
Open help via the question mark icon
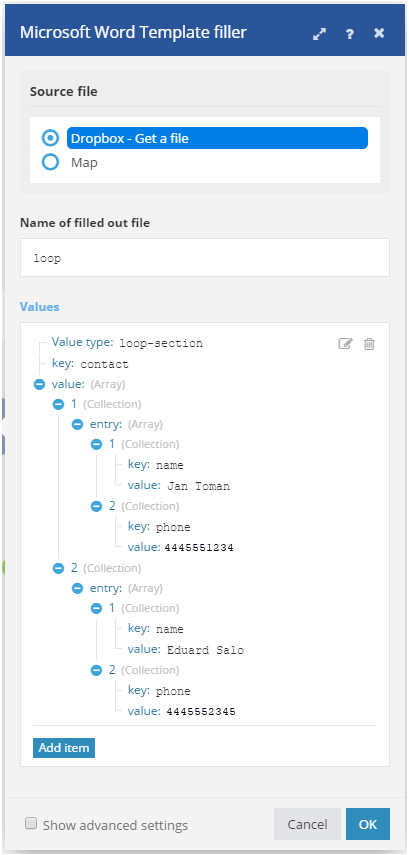[x=350, y=34]
